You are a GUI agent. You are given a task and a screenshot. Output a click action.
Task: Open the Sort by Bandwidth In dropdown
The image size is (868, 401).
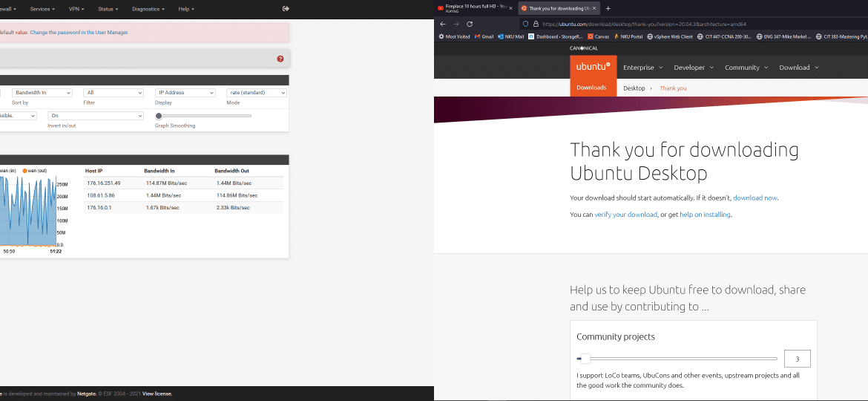(42, 93)
